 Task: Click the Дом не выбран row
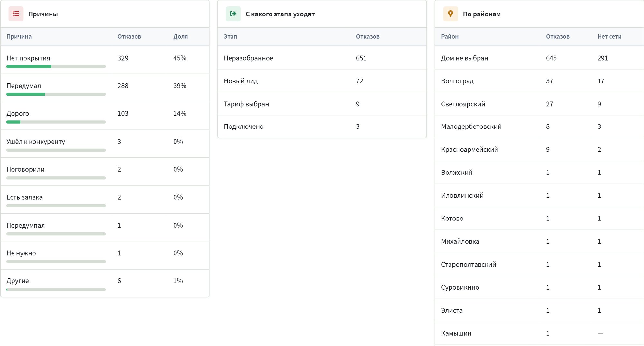pos(539,58)
